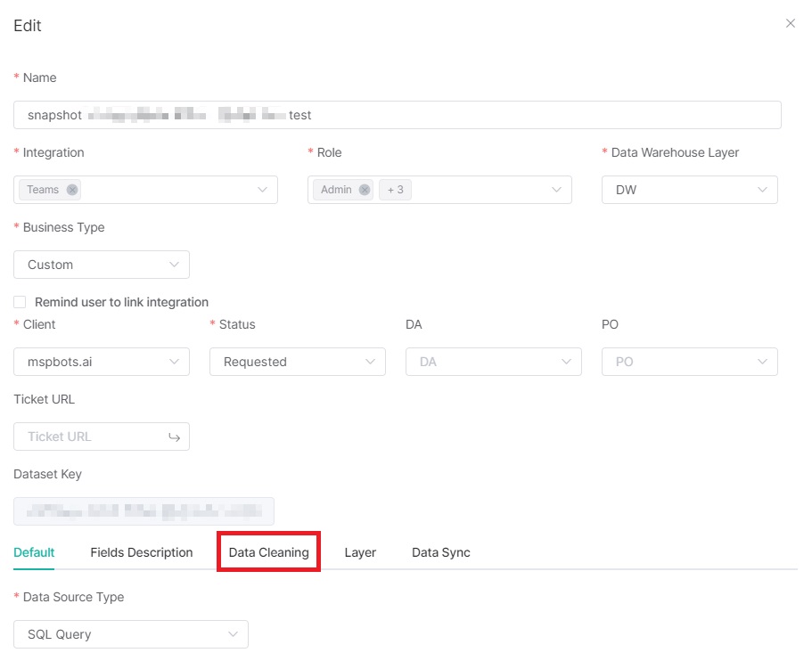Image resolution: width=812 pixels, height=661 pixels.
Task: Change the Status from Requested
Action: [297, 362]
